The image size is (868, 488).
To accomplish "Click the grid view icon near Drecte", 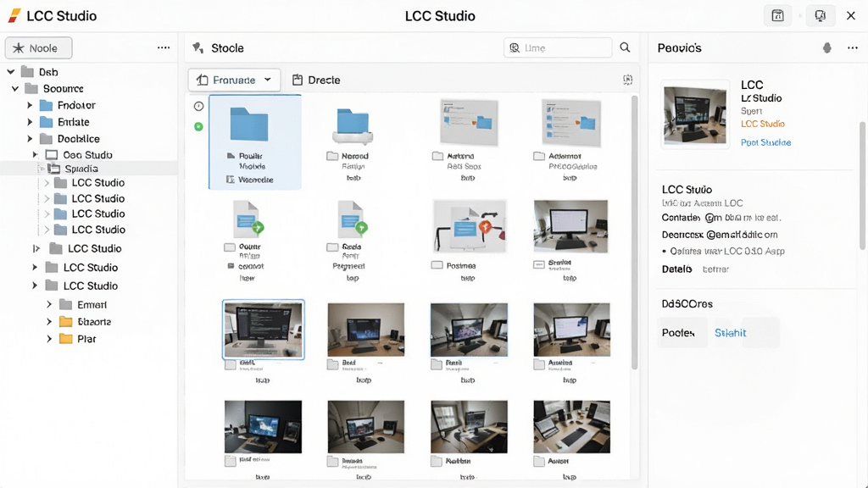I will tap(627, 80).
